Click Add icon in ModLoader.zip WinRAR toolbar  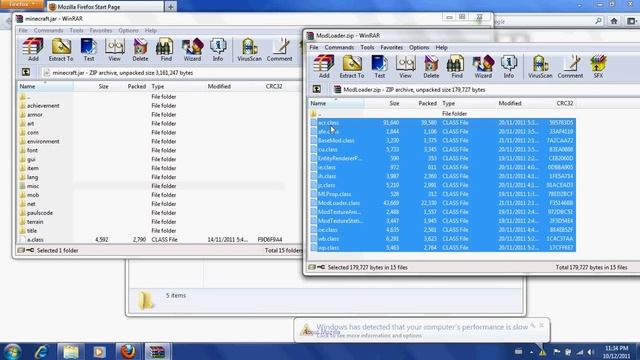(x=324, y=67)
